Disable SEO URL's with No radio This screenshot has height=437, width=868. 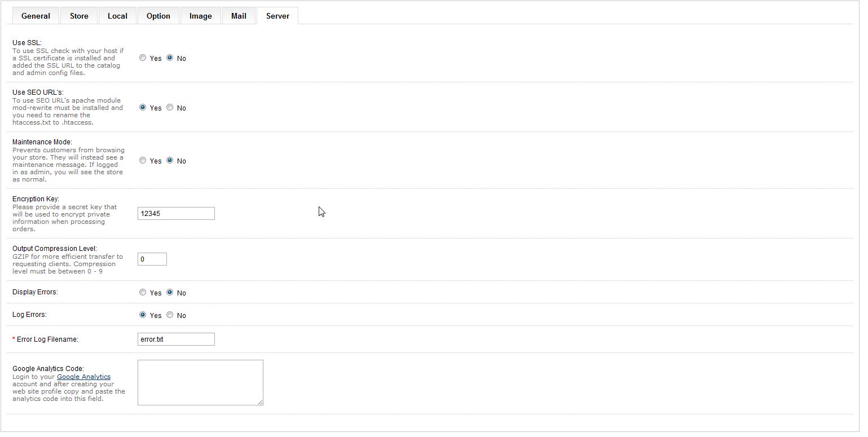170,108
